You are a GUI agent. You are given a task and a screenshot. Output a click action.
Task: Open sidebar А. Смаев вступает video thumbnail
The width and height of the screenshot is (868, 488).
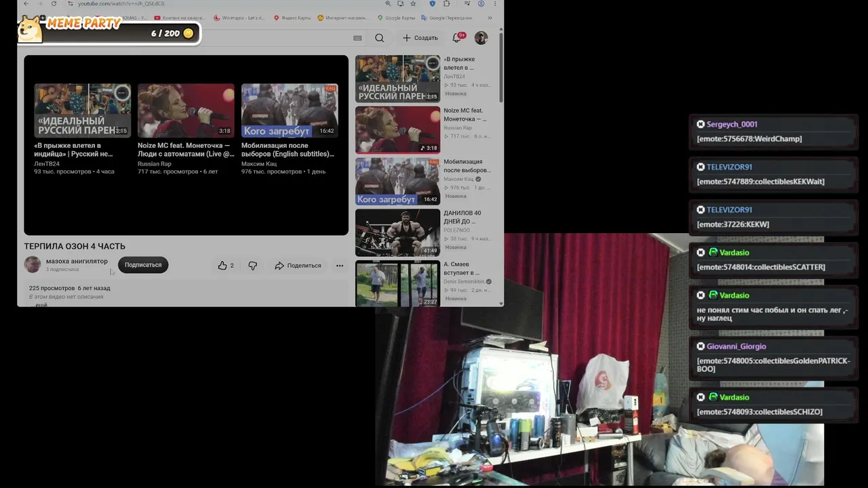398,283
